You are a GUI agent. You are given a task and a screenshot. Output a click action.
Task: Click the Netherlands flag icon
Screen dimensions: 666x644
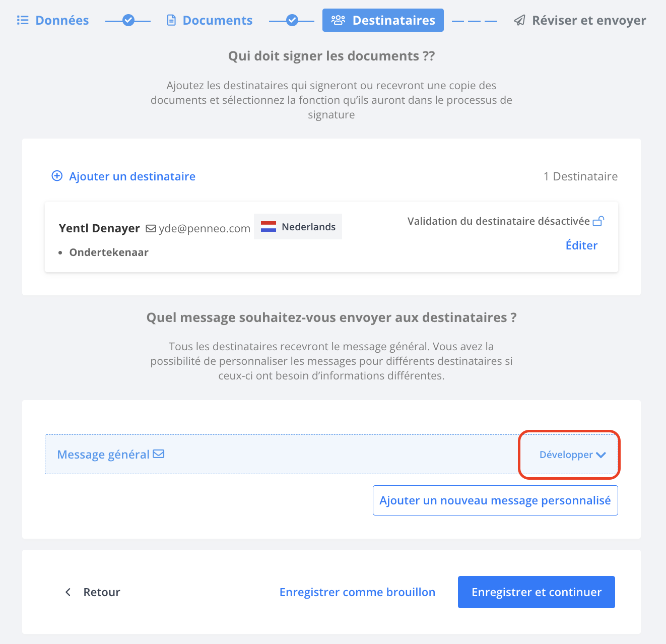(x=268, y=227)
